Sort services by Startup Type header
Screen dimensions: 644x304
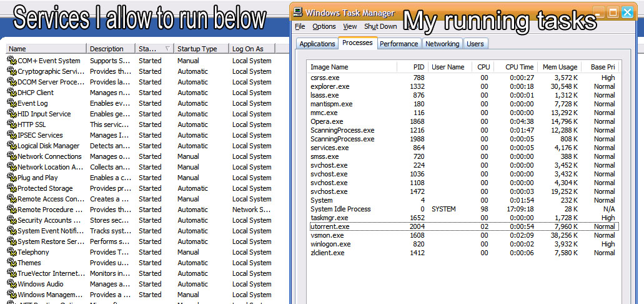point(201,49)
